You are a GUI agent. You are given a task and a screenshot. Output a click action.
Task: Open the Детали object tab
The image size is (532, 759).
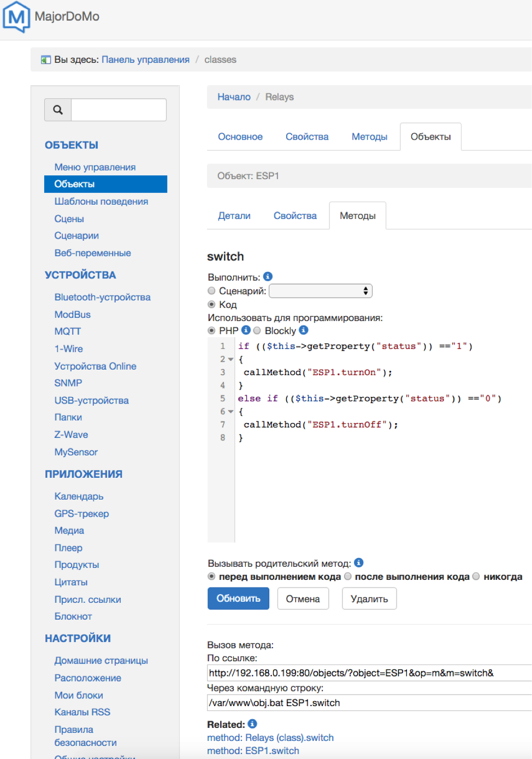234,216
